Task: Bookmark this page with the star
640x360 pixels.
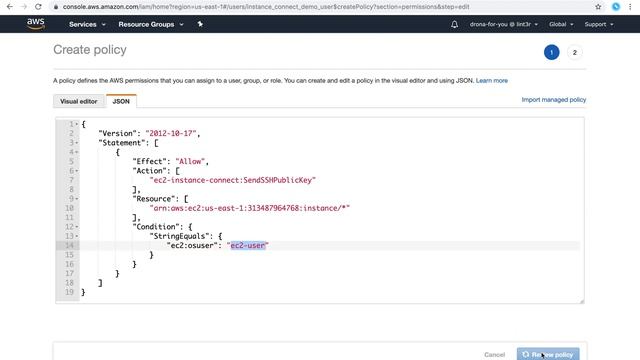Action: tap(598, 7)
